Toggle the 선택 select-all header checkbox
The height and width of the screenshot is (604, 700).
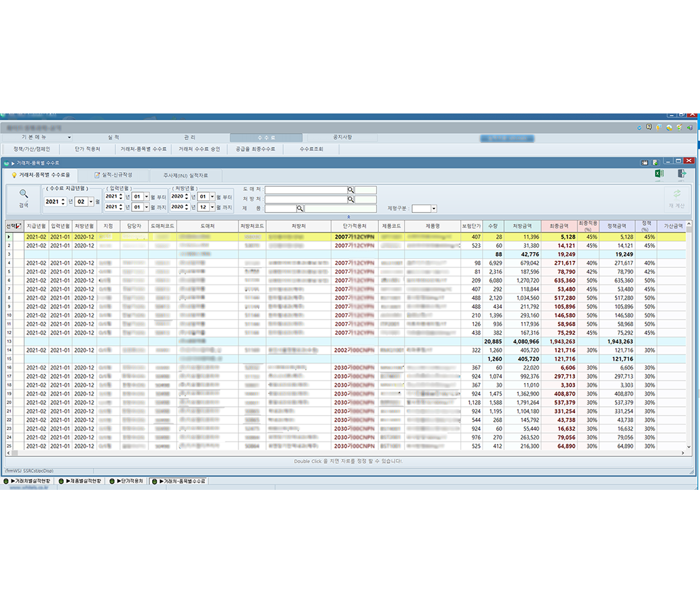18,226
